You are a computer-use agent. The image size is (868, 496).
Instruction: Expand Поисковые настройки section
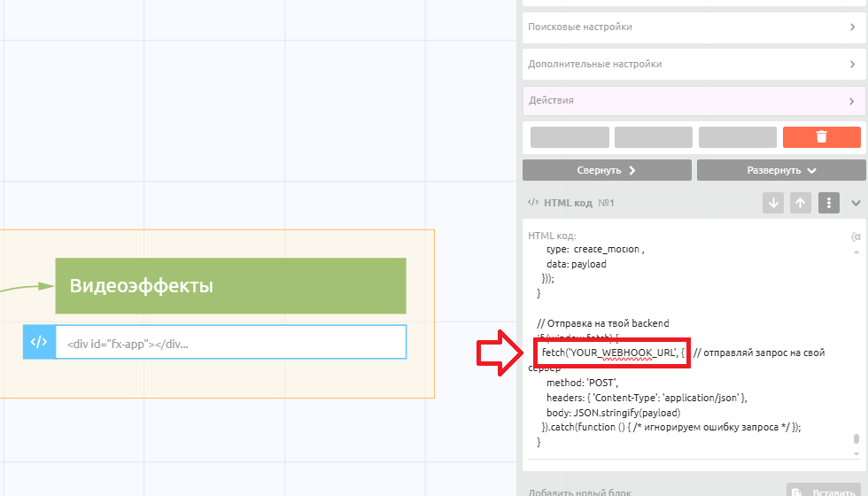click(691, 27)
